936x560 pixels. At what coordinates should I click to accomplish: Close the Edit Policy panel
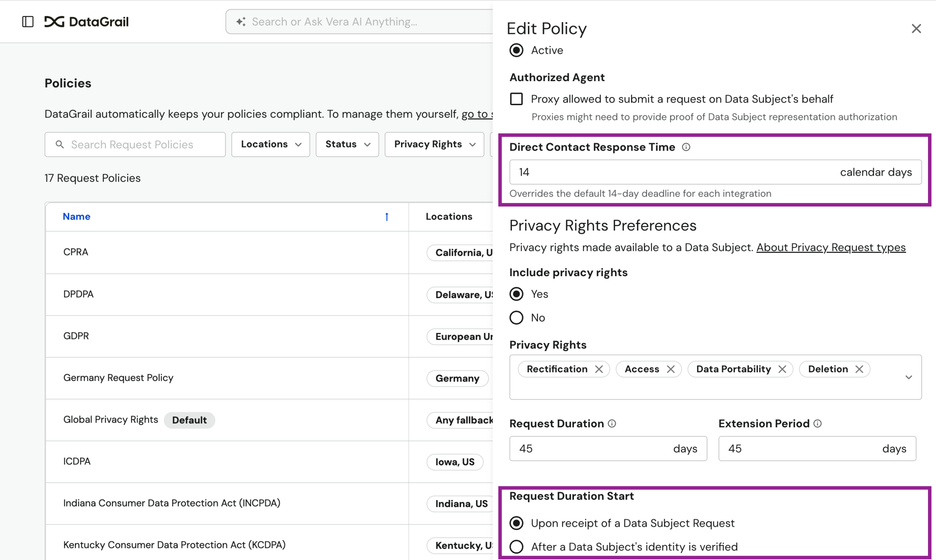point(916,29)
